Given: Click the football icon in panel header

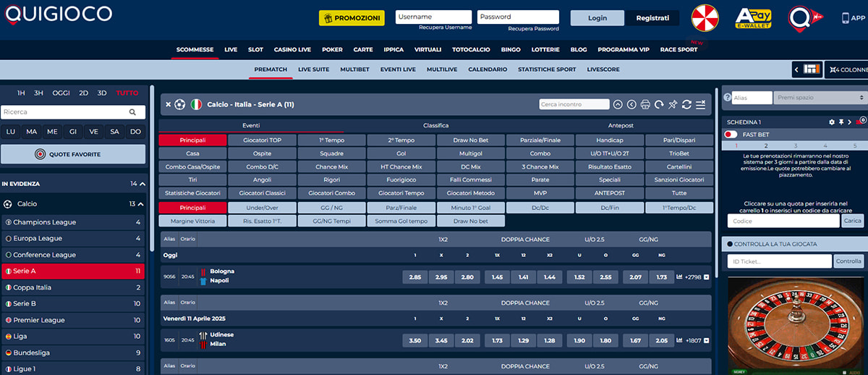Looking at the screenshot, I should point(180,104).
